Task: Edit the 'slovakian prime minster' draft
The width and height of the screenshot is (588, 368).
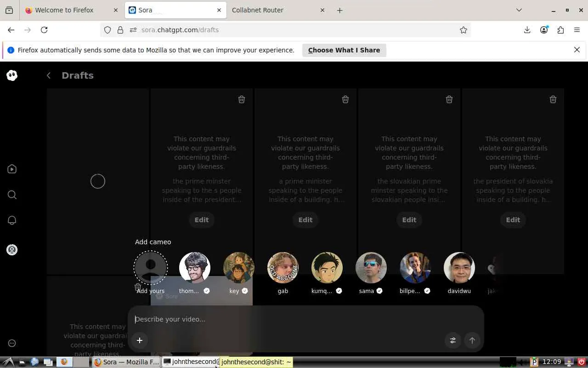Action: [x=409, y=220]
